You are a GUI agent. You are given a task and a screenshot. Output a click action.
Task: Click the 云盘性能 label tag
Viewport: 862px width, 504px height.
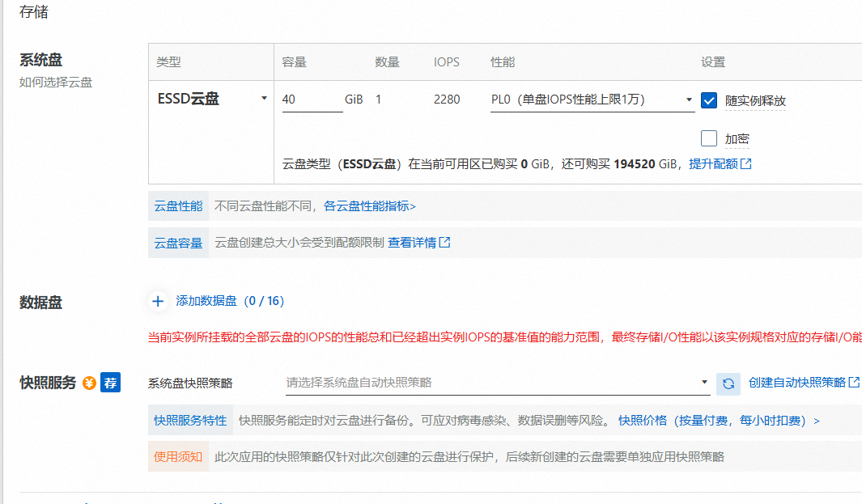pyautogui.click(x=178, y=206)
